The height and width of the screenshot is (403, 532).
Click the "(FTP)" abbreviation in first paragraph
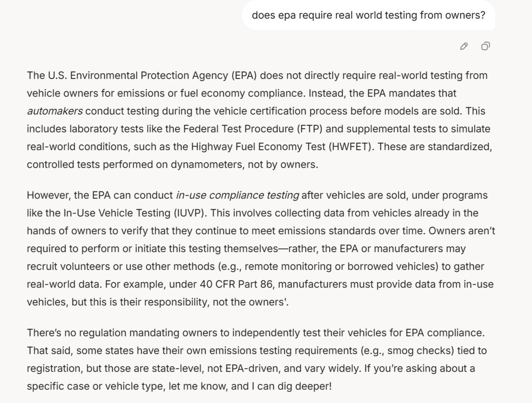[x=310, y=129]
